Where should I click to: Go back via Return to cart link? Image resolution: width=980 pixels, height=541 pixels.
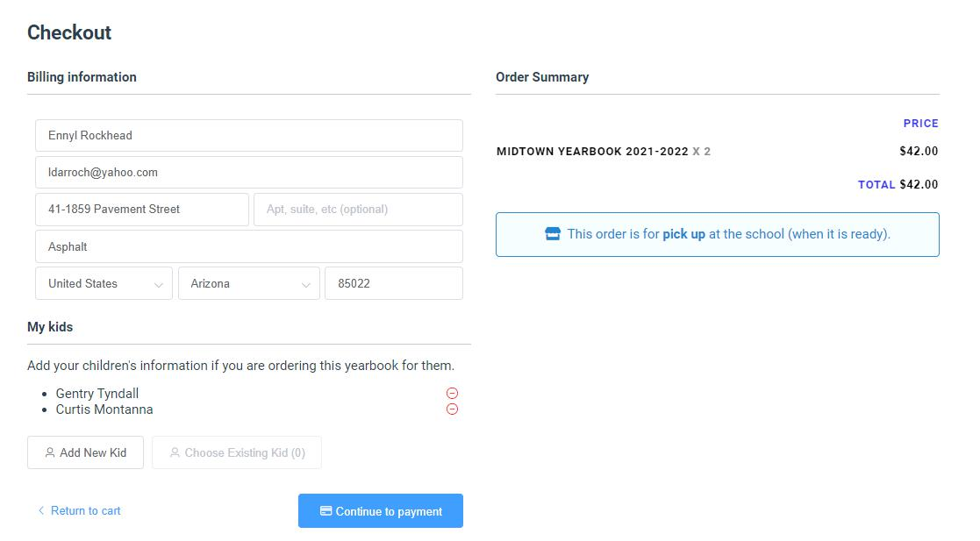(x=79, y=510)
